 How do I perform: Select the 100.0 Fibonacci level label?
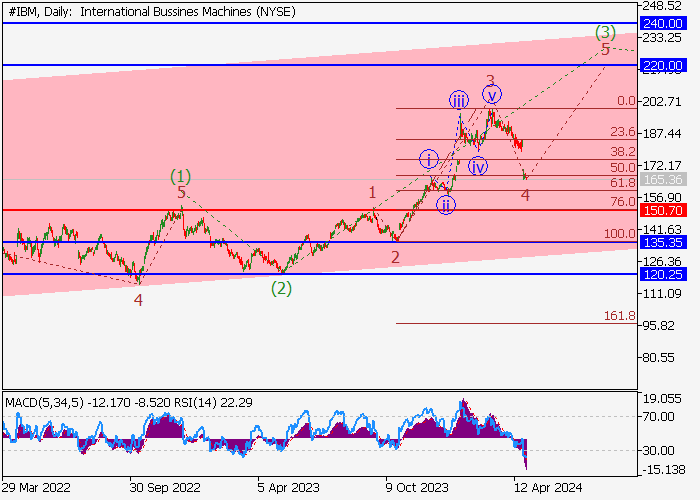click(620, 234)
